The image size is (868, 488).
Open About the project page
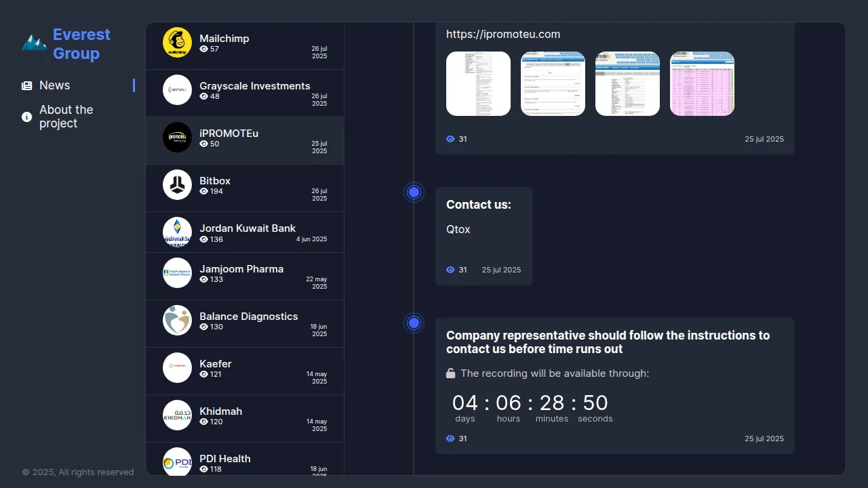pos(66,117)
